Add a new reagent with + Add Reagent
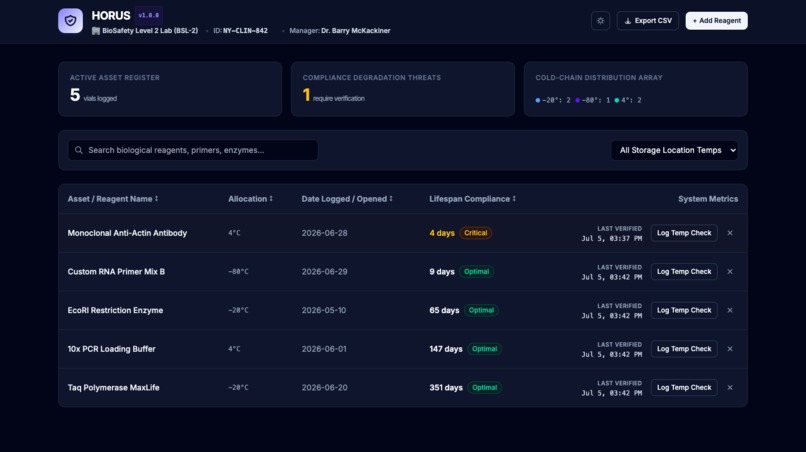This screenshot has height=452, width=806. click(x=717, y=21)
